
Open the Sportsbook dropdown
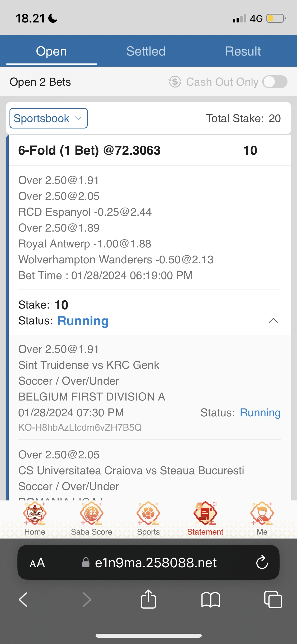pos(49,118)
